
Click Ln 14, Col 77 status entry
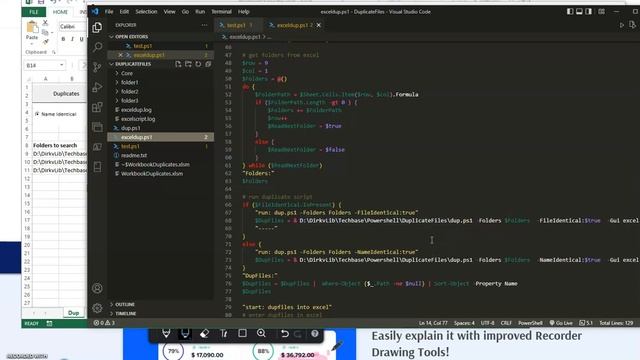coord(433,323)
